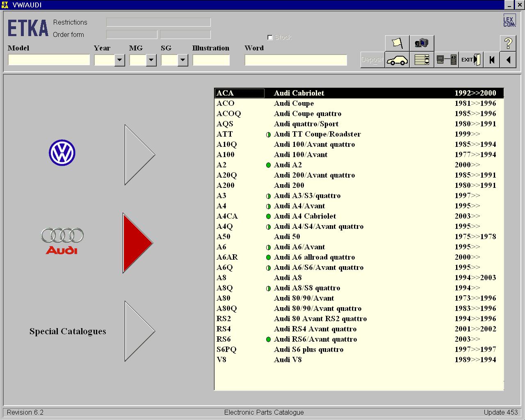
Task: Go back using the left arrow button
Action: tap(508, 60)
